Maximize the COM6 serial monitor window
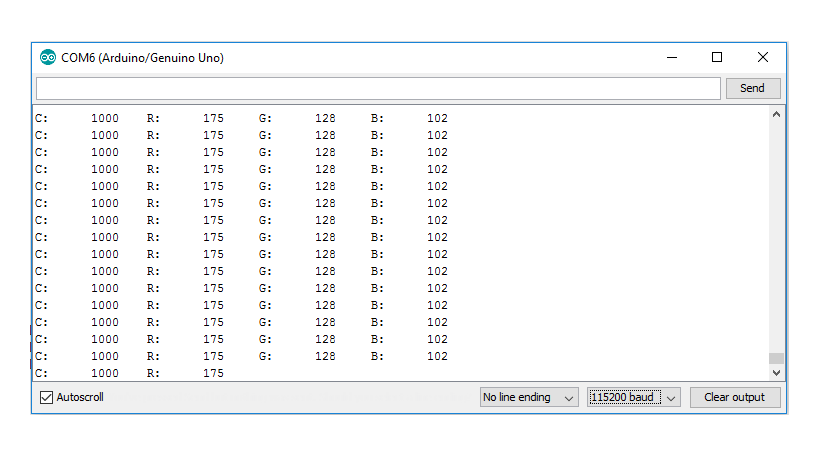This screenshot has height=460, width=819. click(x=717, y=57)
